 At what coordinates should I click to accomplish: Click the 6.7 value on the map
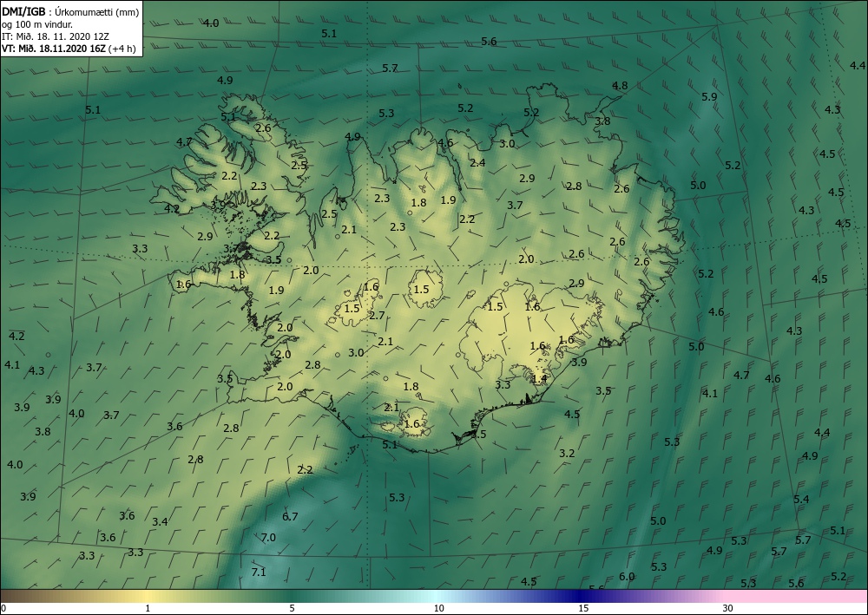point(290,517)
